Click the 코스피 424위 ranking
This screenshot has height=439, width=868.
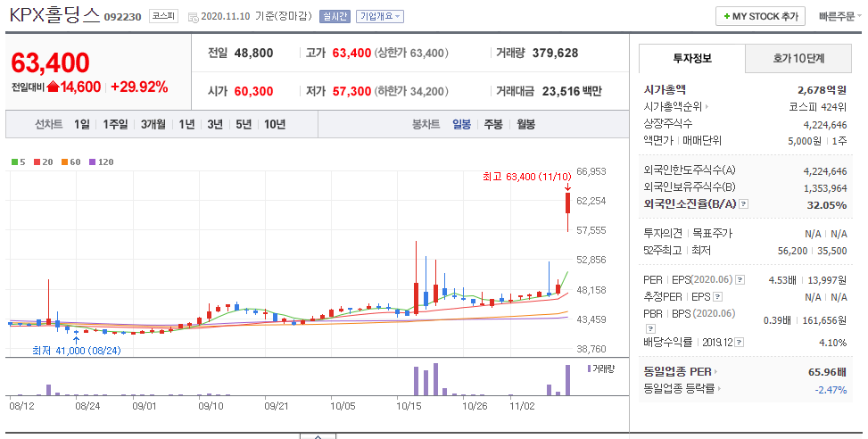click(x=818, y=107)
